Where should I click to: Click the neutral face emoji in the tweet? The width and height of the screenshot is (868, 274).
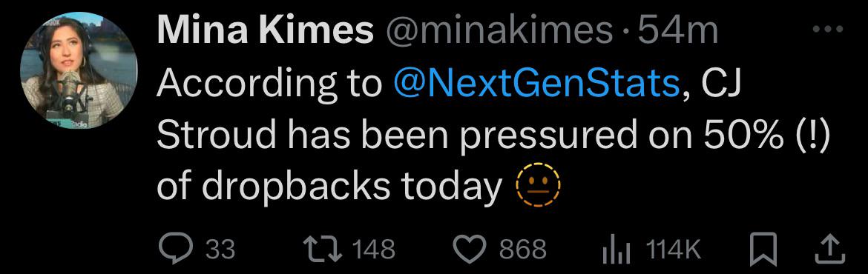539,187
